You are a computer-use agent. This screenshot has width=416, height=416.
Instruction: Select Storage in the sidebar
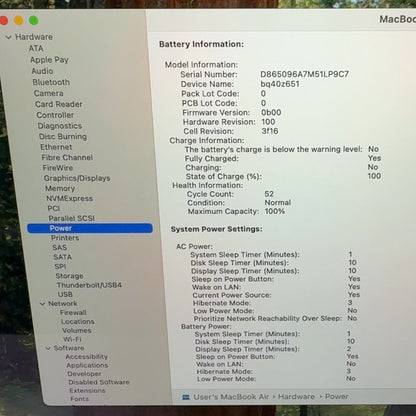(69, 276)
